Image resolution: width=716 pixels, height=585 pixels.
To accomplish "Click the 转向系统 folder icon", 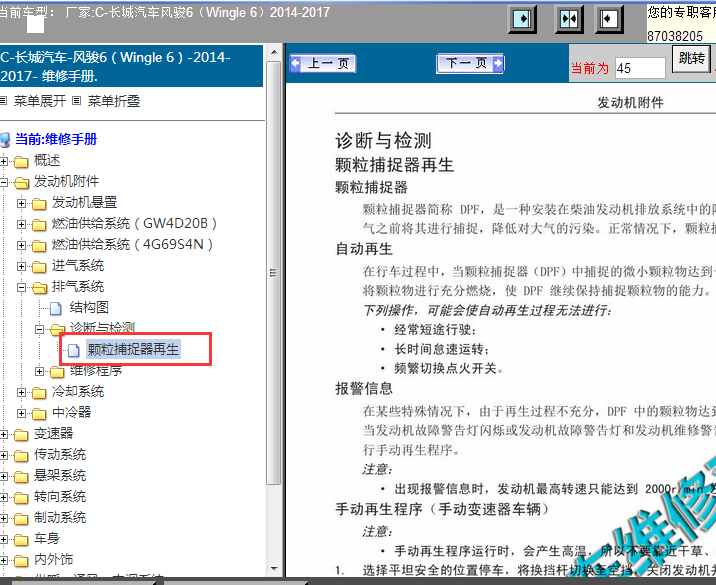I will pos(21,498).
